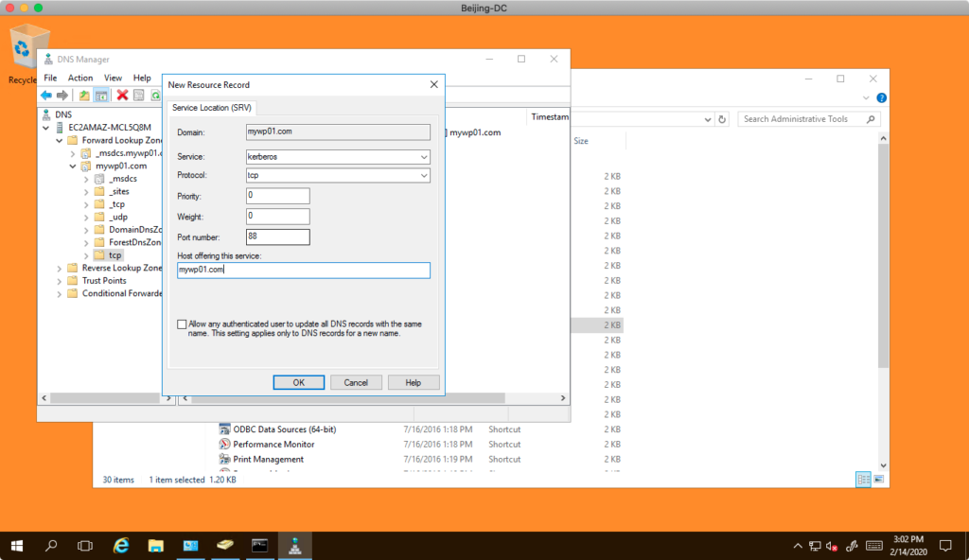969x560 pixels.
Task: Click OK to create the SRV record
Action: tap(298, 382)
